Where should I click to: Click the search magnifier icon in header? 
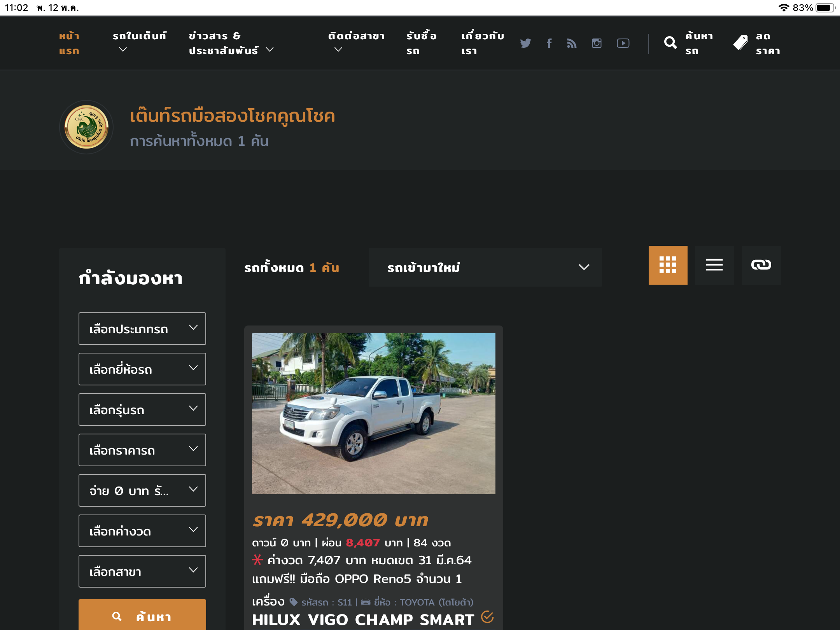click(670, 43)
